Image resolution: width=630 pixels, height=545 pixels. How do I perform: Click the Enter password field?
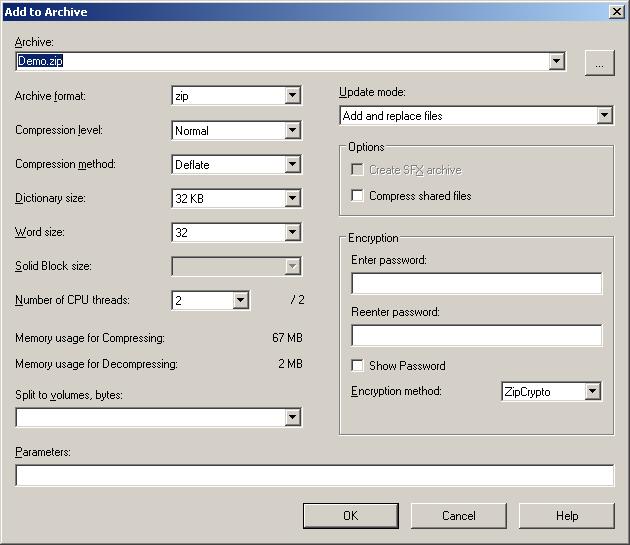click(477, 283)
